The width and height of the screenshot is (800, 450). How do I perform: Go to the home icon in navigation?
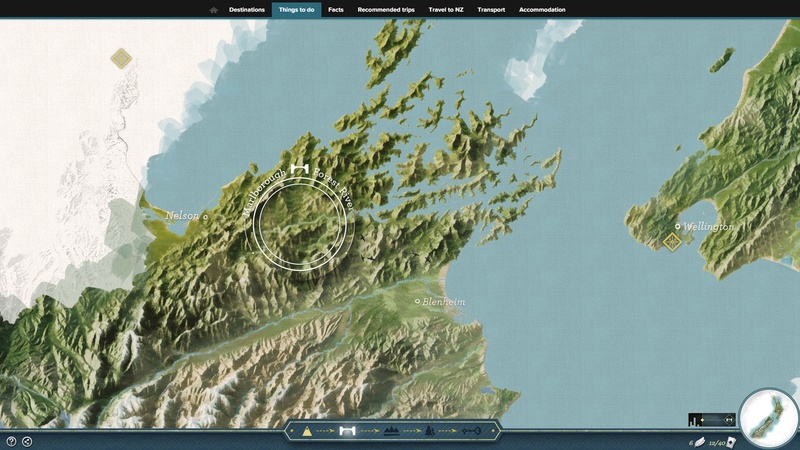(213, 10)
